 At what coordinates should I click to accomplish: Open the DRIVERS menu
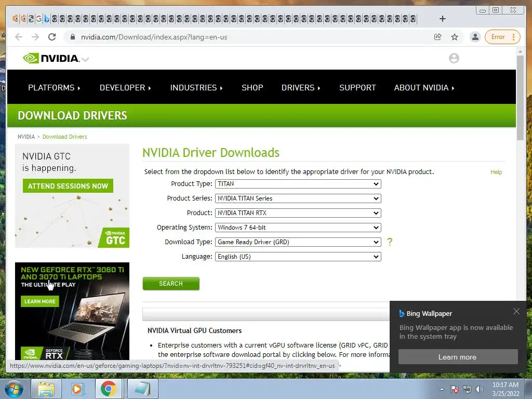point(301,87)
